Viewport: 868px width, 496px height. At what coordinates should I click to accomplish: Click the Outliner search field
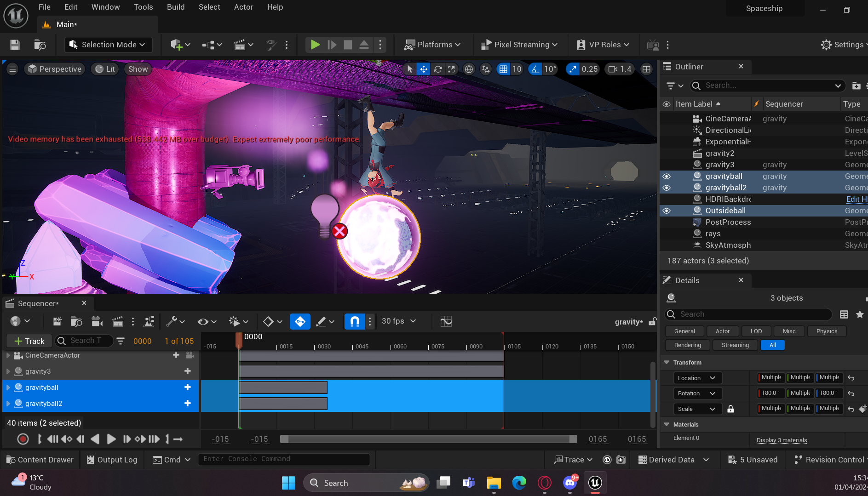[767, 86]
